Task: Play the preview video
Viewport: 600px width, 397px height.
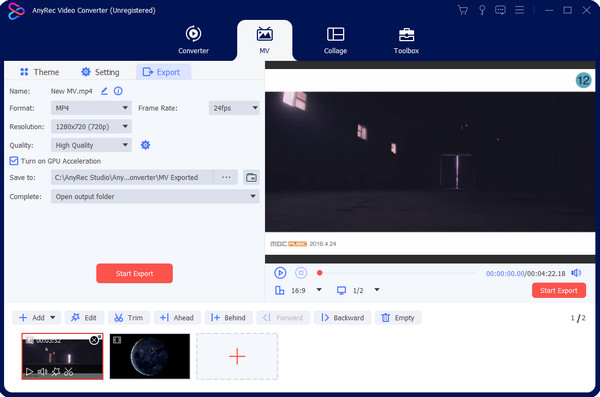Action: pyautogui.click(x=280, y=273)
